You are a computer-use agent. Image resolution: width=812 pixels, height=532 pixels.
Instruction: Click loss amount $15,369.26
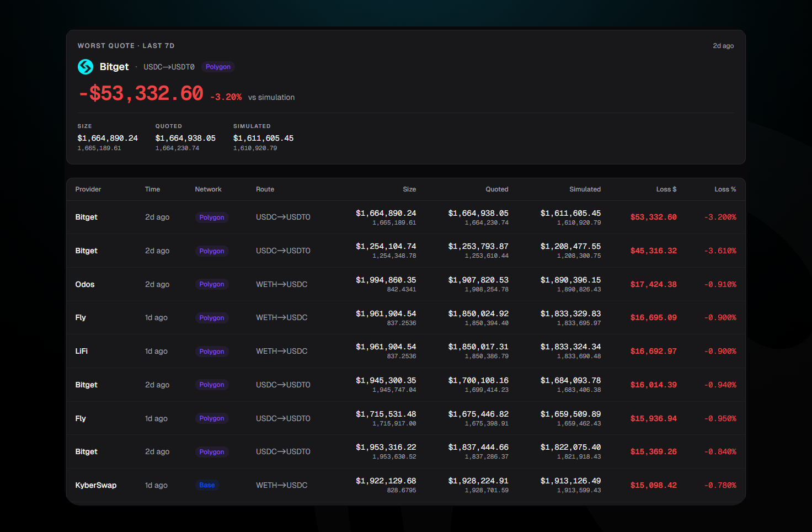(654, 451)
